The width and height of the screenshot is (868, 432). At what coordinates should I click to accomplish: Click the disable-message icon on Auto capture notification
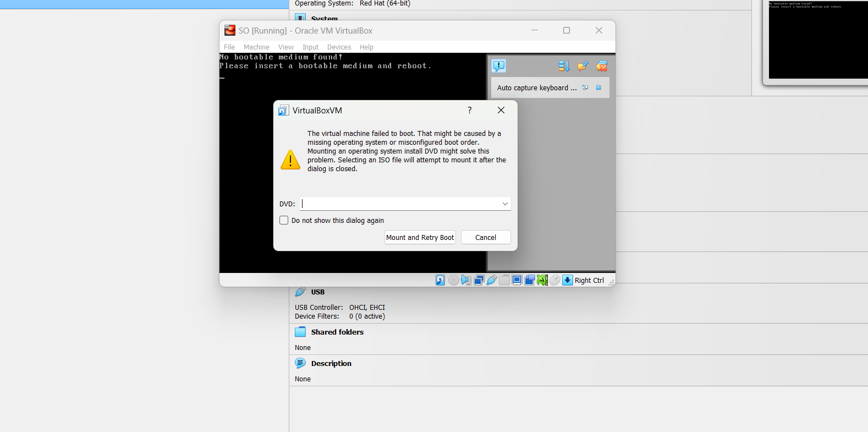tap(585, 88)
